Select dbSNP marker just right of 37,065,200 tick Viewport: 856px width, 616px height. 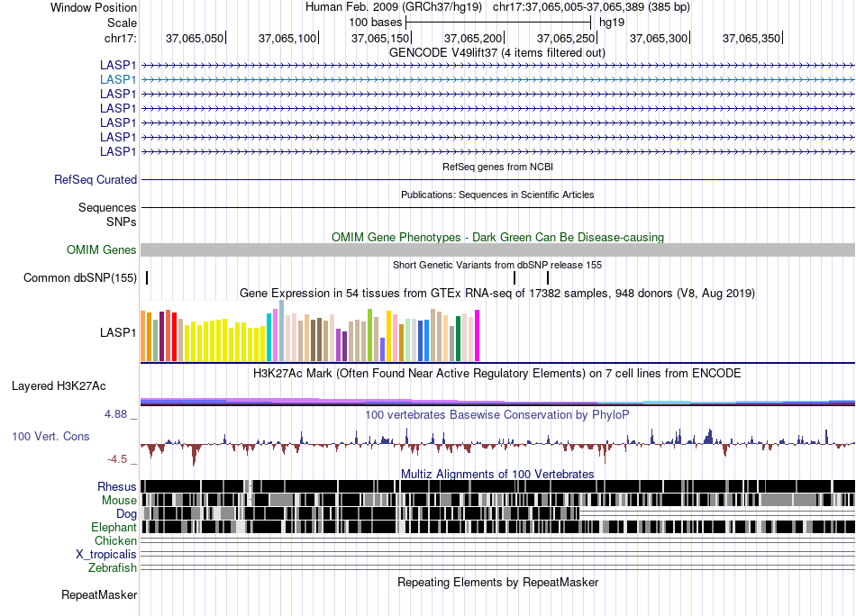(515, 277)
